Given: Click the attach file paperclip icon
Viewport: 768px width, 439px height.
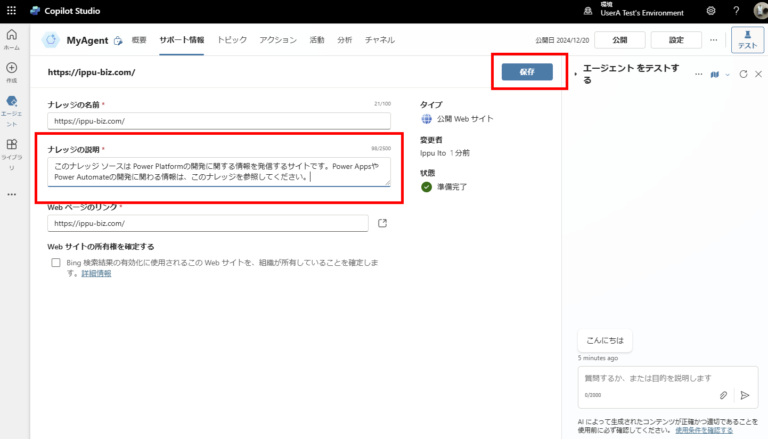Looking at the screenshot, I should 723,395.
